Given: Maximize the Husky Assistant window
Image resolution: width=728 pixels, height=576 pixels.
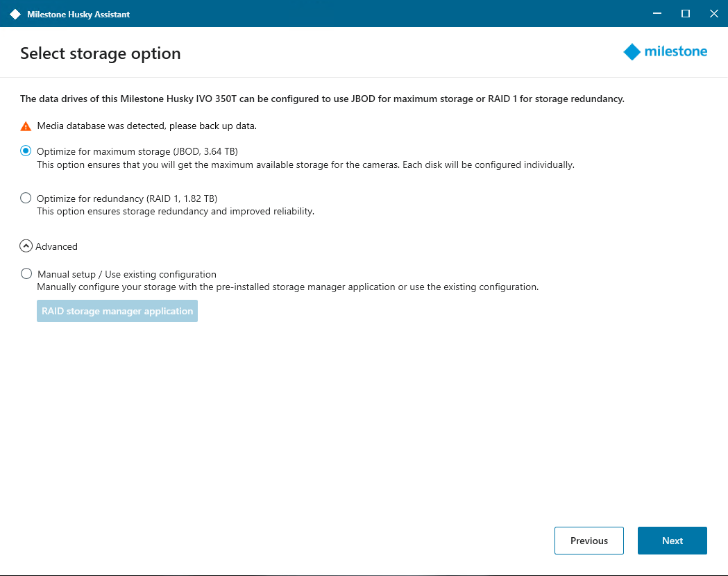Looking at the screenshot, I should 686,14.
